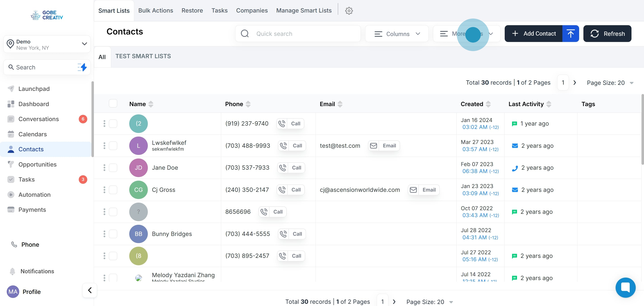644x306 pixels.
Task: Select the Cj Gross row checkbox
Action: (x=113, y=190)
